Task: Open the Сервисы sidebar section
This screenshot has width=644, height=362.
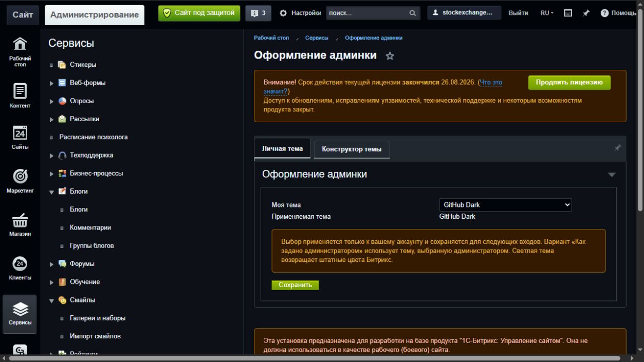Action: [20, 314]
